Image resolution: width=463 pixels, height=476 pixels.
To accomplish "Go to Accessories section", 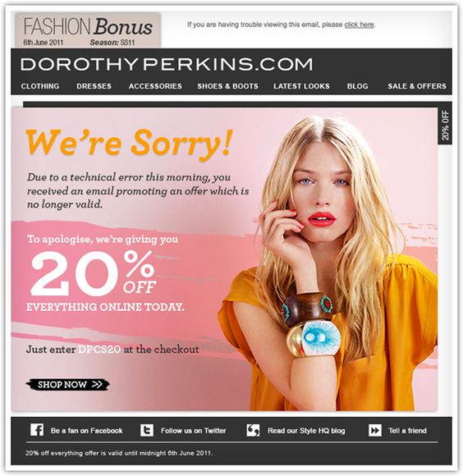I will (155, 86).
